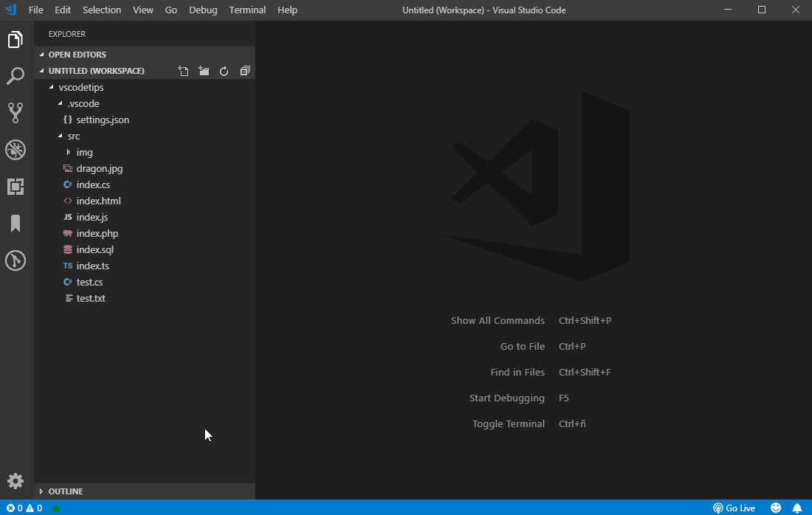Click the Find in Files hint text
This screenshot has height=515, width=812.
517,373
